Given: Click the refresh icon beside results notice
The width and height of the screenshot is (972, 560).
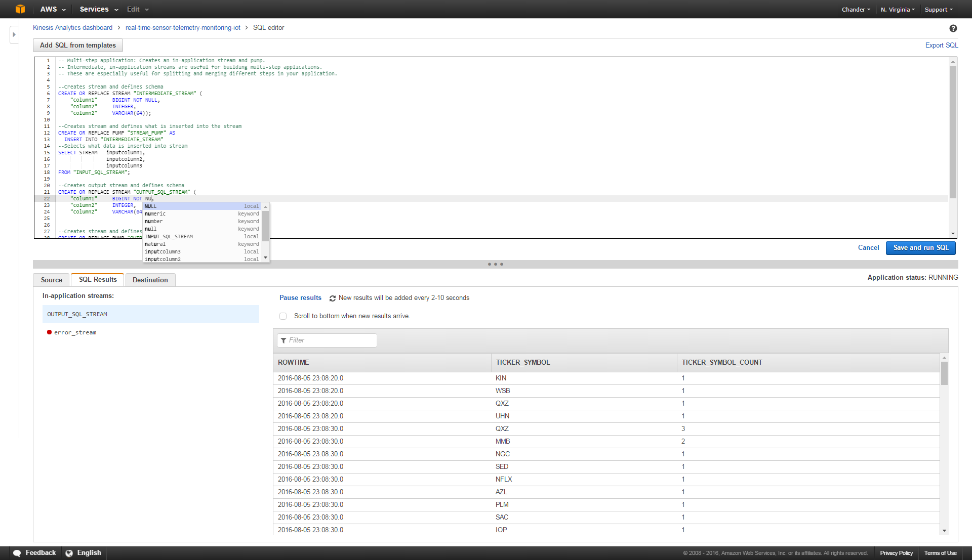Looking at the screenshot, I should tap(332, 298).
